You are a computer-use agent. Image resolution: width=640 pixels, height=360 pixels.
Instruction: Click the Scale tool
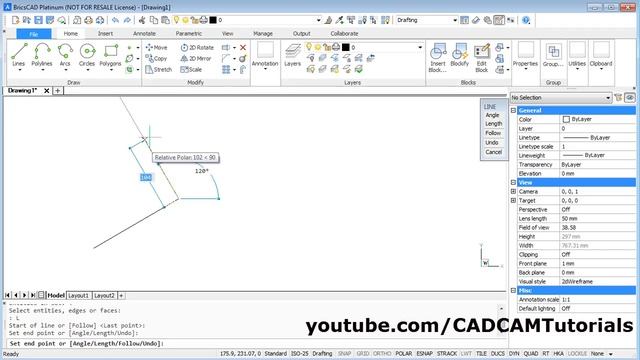click(191, 69)
